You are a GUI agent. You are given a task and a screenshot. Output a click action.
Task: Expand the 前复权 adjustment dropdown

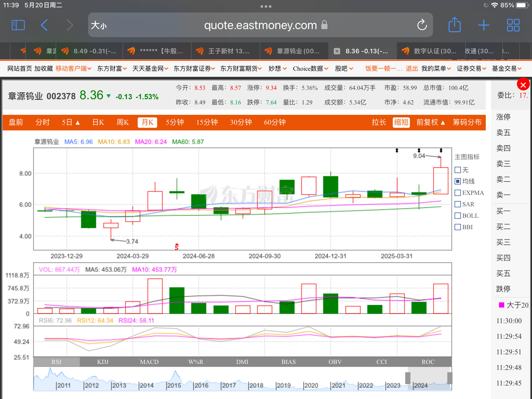tap(431, 122)
